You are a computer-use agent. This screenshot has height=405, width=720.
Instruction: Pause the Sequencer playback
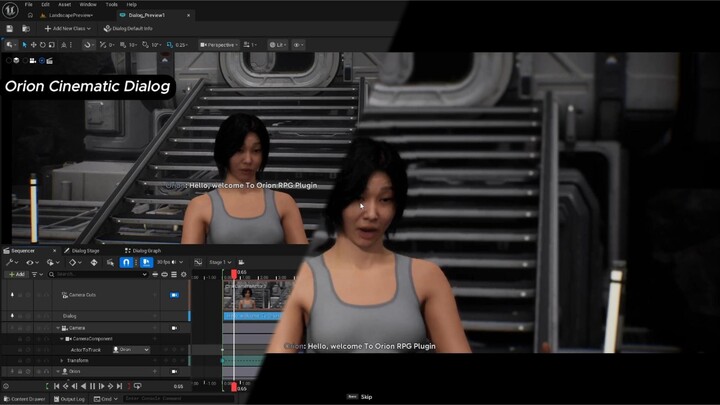(x=92, y=386)
